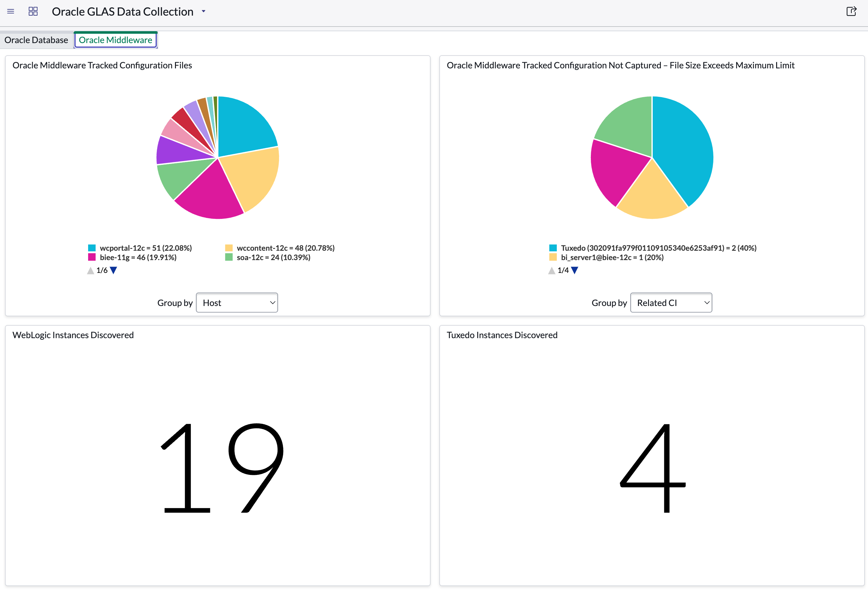868x592 pixels.
Task: Click the large cyan slice in Tracked Configuration Files pie
Action: pyautogui.click(x=243, y=127)
